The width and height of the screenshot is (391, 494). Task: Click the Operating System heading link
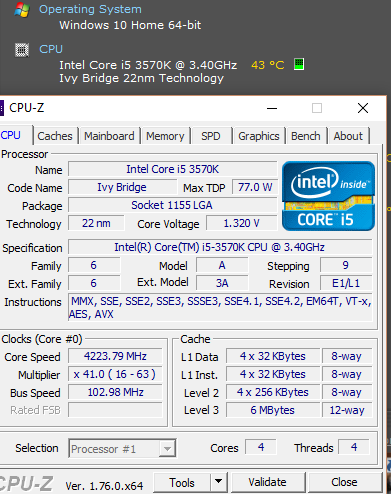(x=90, y=9)
